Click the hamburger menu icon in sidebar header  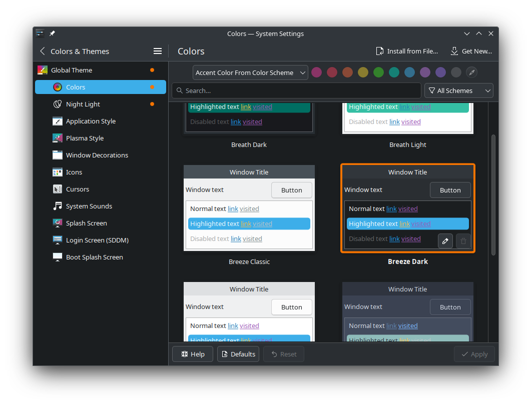click(157, 51)
